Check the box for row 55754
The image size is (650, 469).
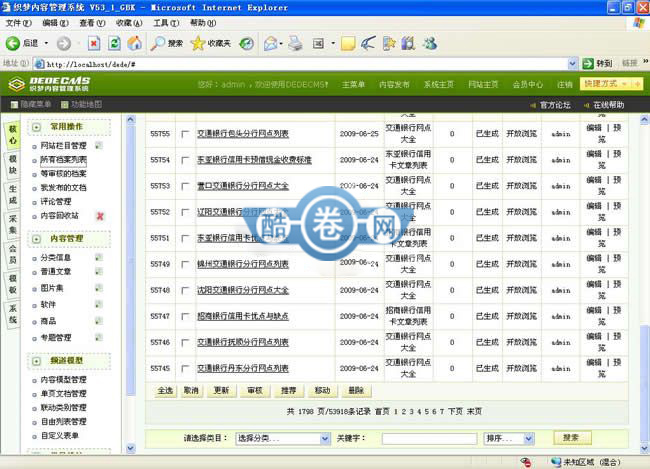[185, 160]
